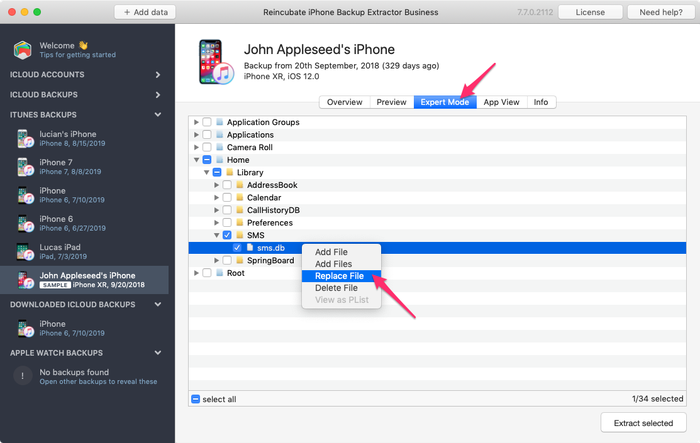Image resolution: width=700 pixels, height=443 pixels.
Task: Toggle the Home folder checkbox
Action: click(x=207, y=159)
